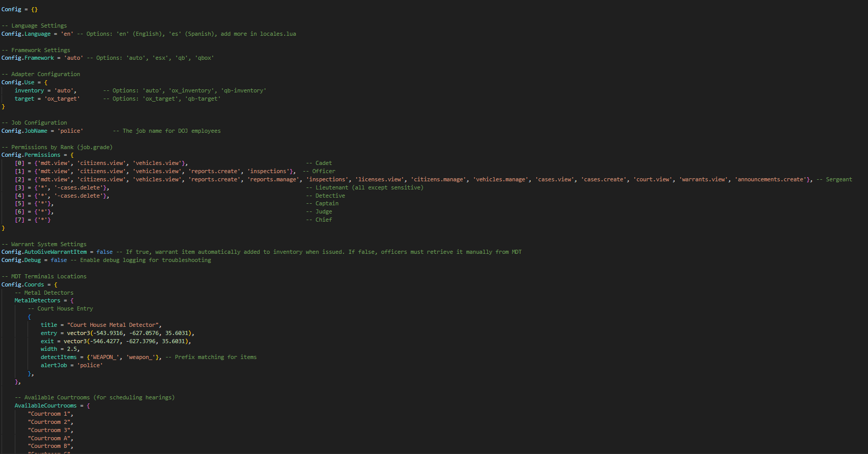Click the Lieutenant (all except sensitive) comment
Screen dimensions: 868x454
pyautogui.click(x=364, y=187)
